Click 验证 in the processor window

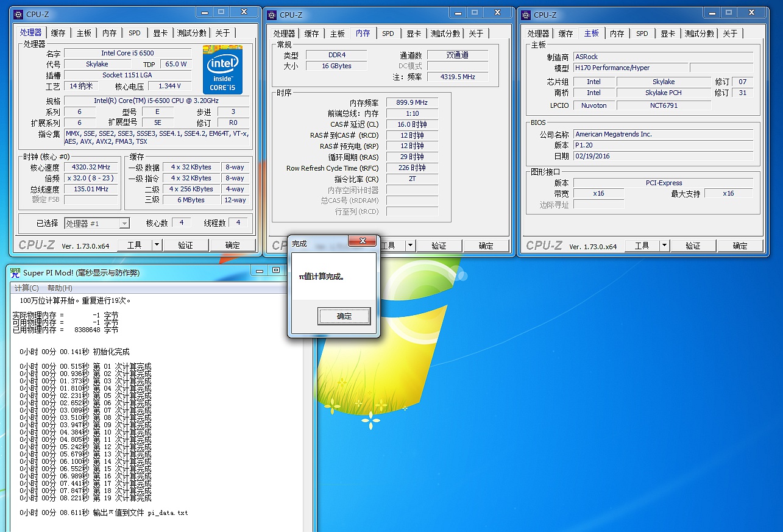185,245
